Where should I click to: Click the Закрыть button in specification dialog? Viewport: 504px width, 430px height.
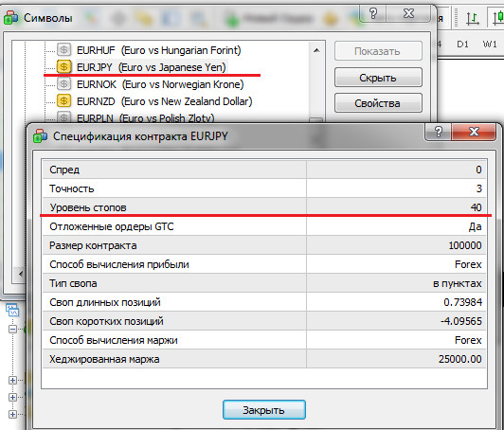pyautogui.click(x=264, y=410)
